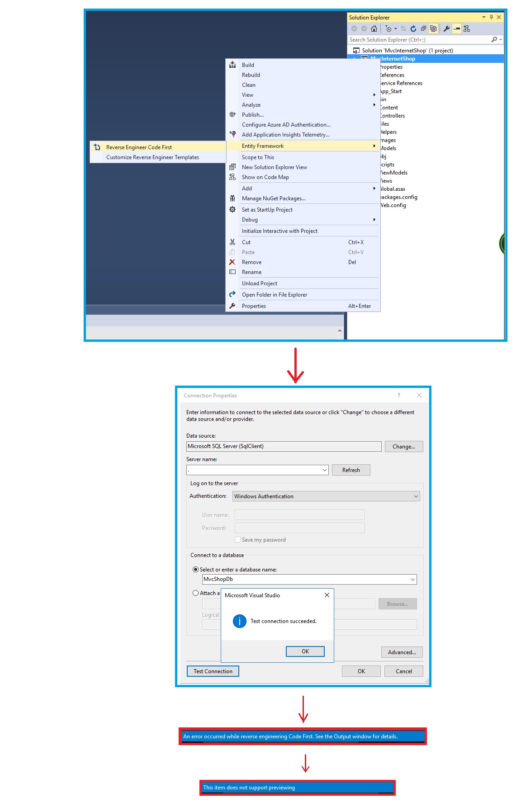Click the Application Insights lightbulb icon
This screenshot has height=812, width=521.
point(232,134)
